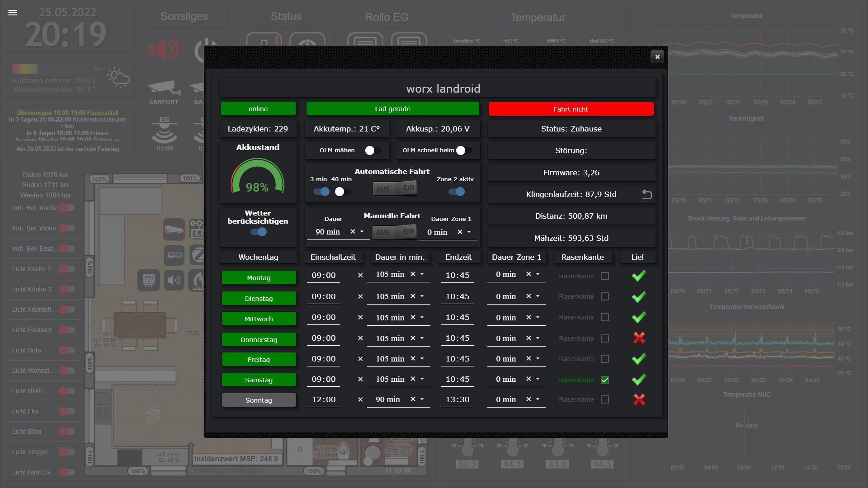Open the hamburger menu at top left
This screenshot has width=868, height=488.
coord(13,13)
